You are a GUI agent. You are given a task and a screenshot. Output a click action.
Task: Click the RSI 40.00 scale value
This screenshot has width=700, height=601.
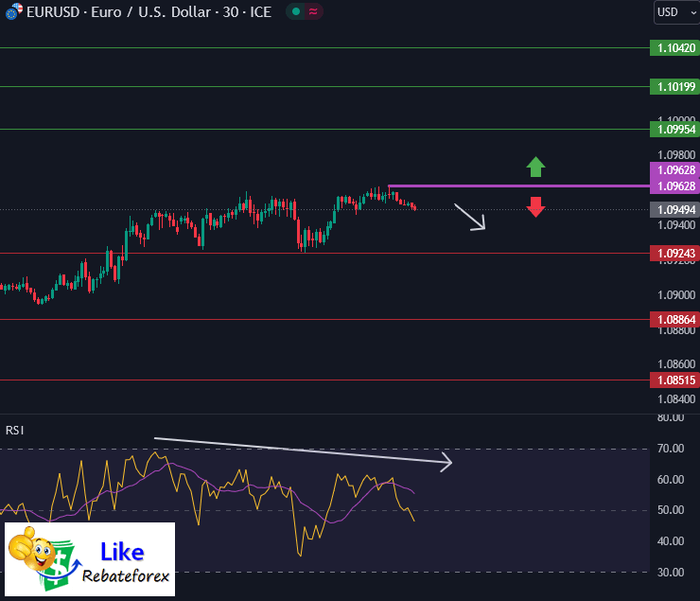point(671,541)
